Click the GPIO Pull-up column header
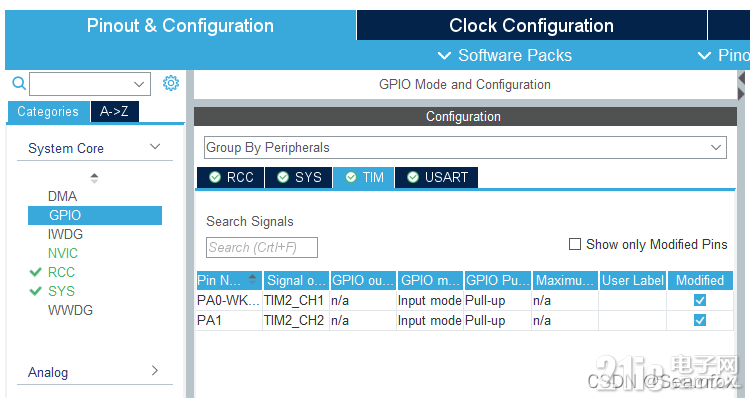Viewport: 750px width, 398px height. [497, 280]
